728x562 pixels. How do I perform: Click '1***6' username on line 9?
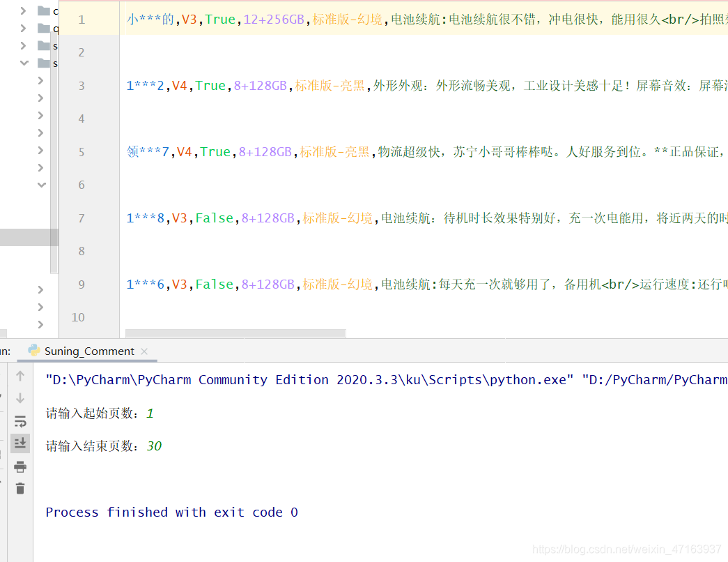click(146, 284)
